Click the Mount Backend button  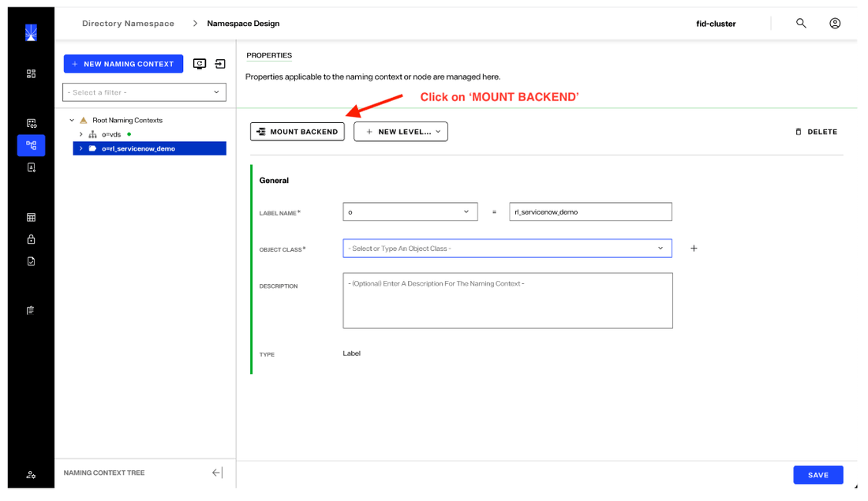(x=297, y=132)
